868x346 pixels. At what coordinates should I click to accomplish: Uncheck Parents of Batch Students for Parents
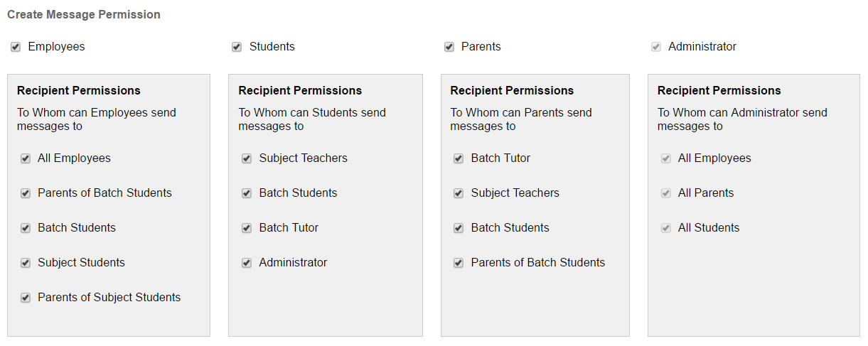459,263
